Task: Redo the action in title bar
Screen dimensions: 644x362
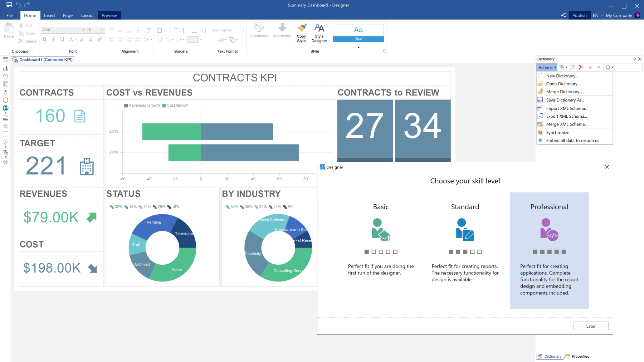Action: [x=27, y=5]
